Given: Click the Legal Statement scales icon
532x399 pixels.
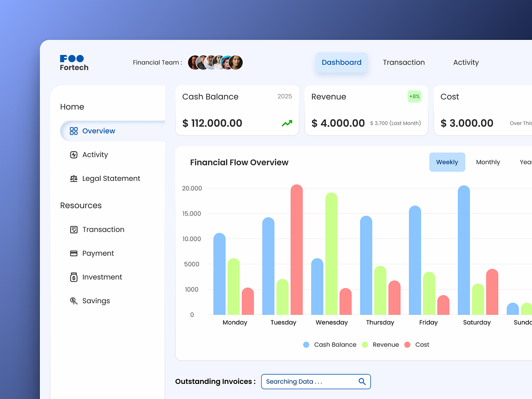Looking at the screenshot, I should 74,179.
